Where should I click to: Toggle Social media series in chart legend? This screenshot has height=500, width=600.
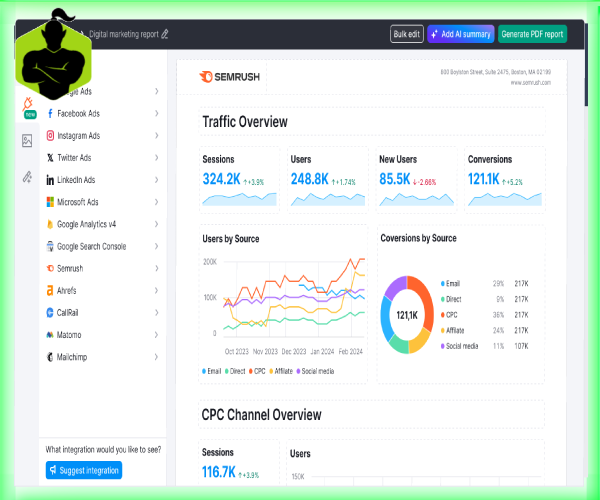tap(315, 371)
